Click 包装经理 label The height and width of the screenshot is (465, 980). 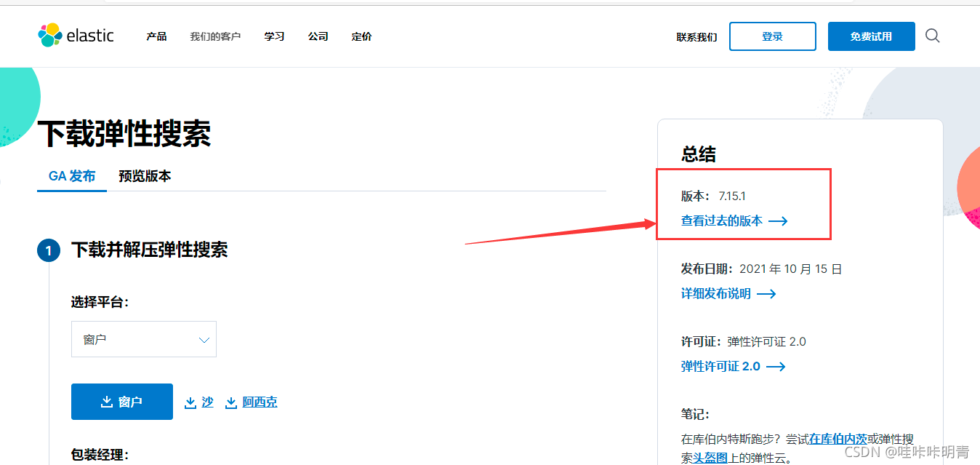pos(100,455)
